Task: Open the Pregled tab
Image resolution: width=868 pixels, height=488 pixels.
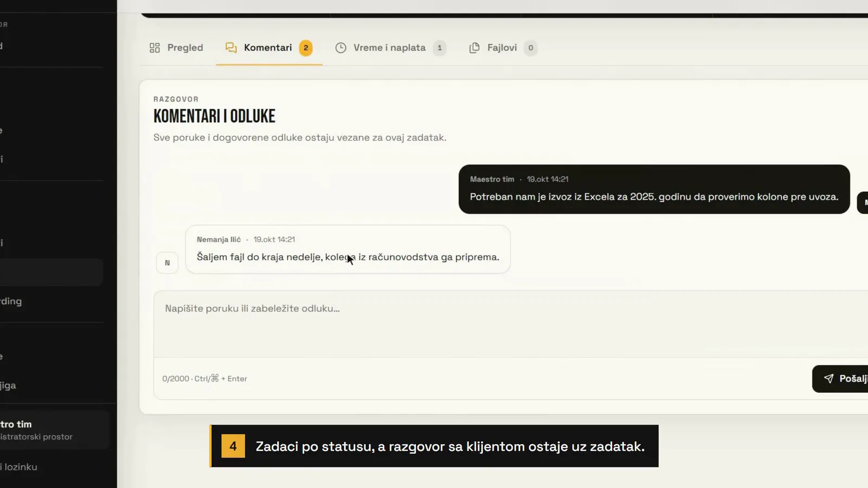Action: click(176, 48)
